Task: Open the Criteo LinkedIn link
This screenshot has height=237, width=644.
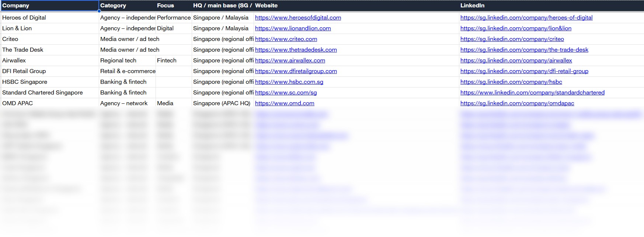Action: tap(512, 39)
